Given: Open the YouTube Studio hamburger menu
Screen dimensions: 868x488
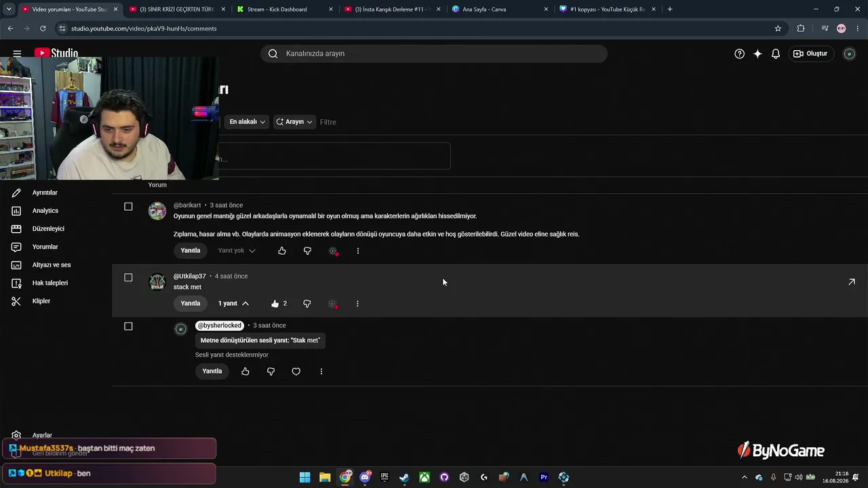Looking at the screenshot, I should pyautogui.click(x=17, y=54).
